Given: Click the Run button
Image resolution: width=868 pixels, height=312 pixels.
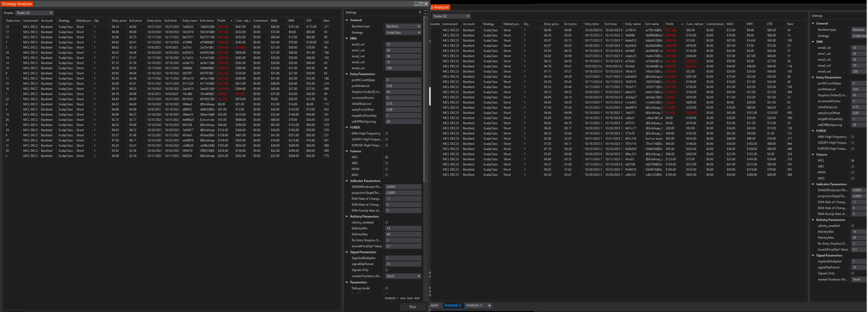Looking at the screenshot, I should tap(413, 307).
